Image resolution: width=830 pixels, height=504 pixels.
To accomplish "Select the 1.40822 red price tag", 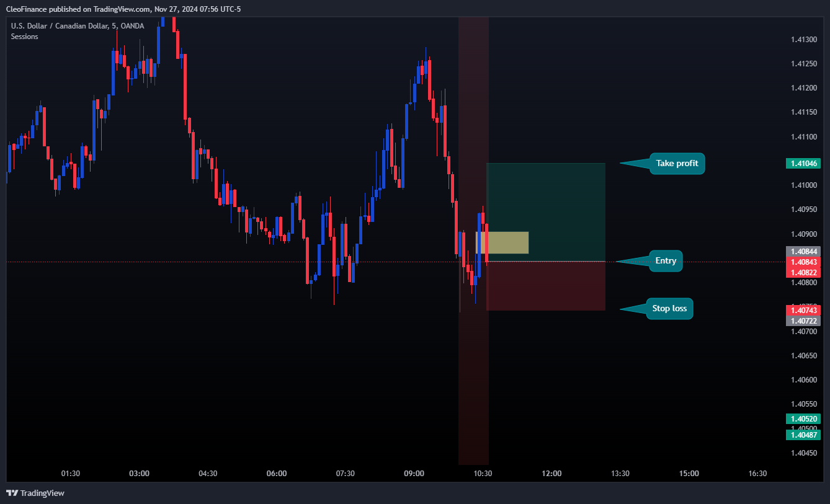I will pos(803,273).
